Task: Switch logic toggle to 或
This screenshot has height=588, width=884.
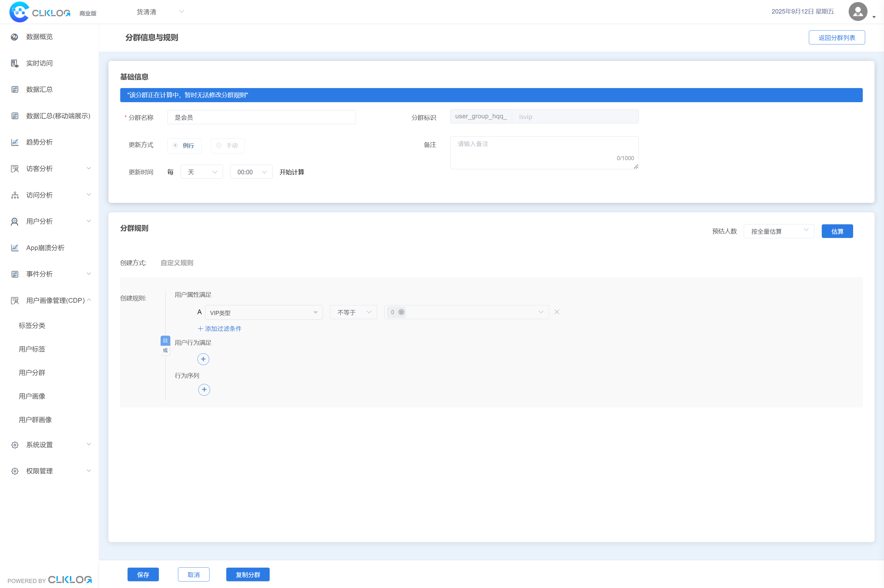Action: point(165,351)
